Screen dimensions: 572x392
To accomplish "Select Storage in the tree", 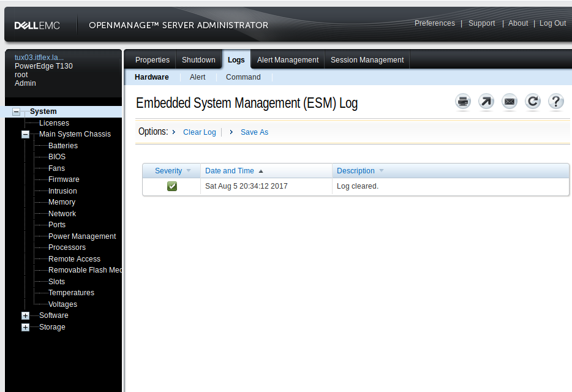I will 52,326.
